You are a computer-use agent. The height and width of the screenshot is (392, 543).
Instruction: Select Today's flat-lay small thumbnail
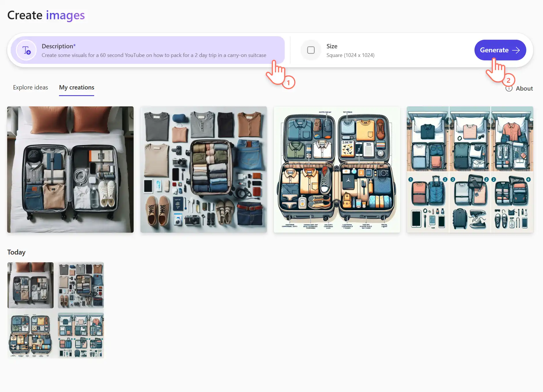(81, 285)
